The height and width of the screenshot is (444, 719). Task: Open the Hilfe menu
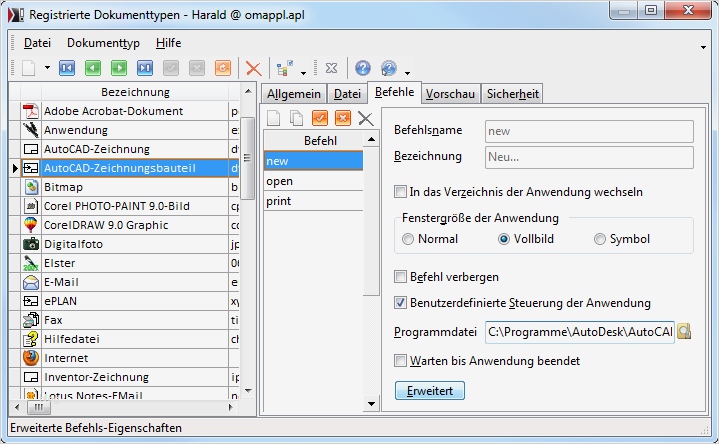coord(168,43)
